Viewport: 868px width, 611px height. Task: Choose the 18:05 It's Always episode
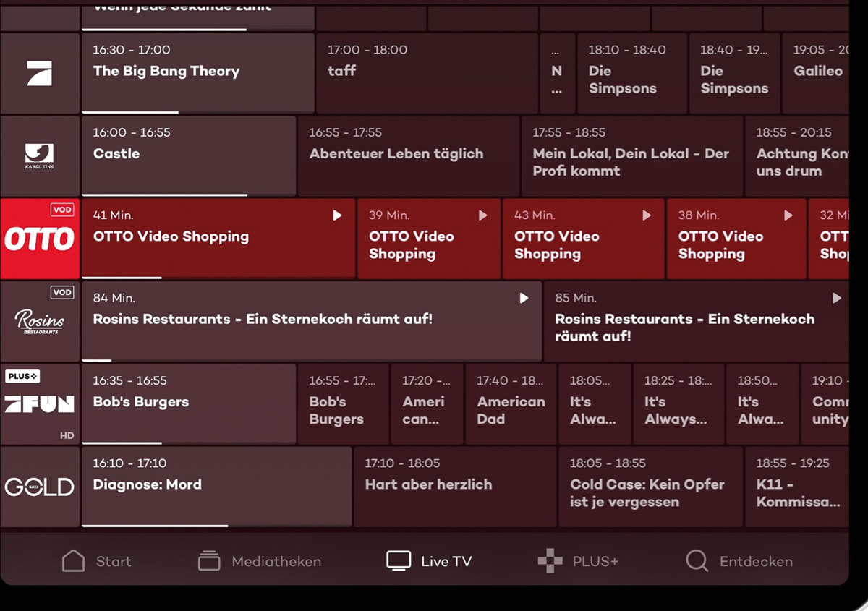point(595,403)
